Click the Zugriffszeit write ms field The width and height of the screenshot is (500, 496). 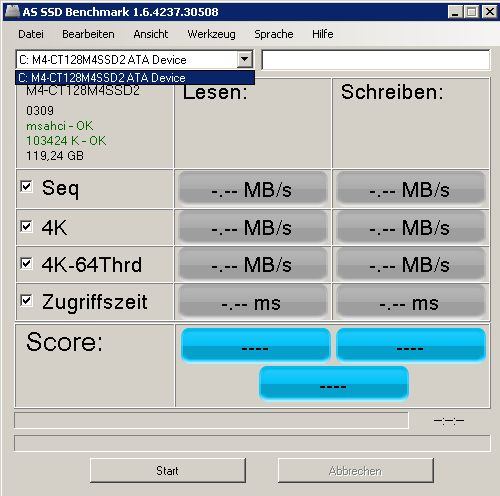pyautogui.click(x=410, y=302)
